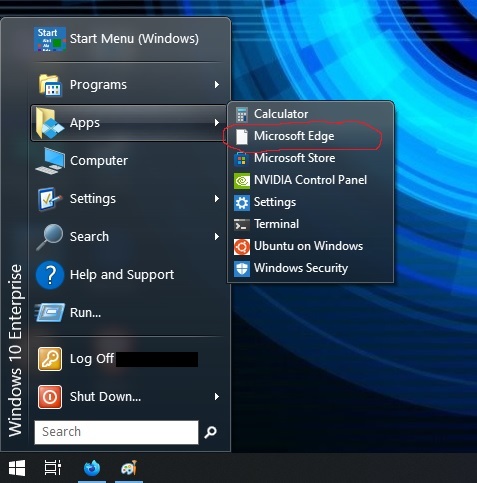The height and width of the screenshot is (483, 477).
Task: Click the Calculator icon in Apps submenu
Action: pyautogui.click(x=242, y=115)
